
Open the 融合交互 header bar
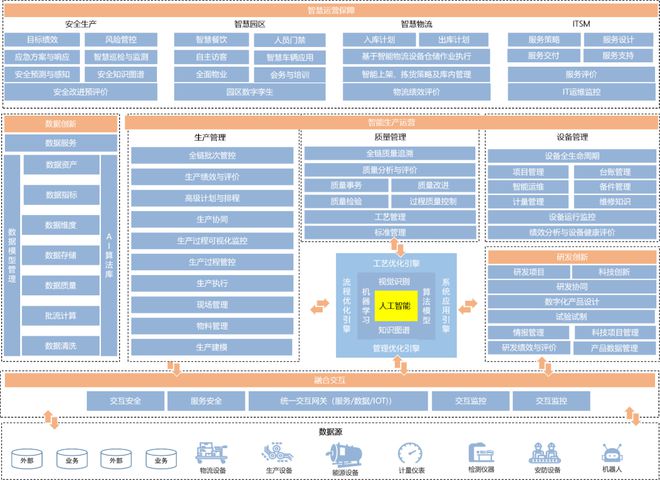point(330,380)
